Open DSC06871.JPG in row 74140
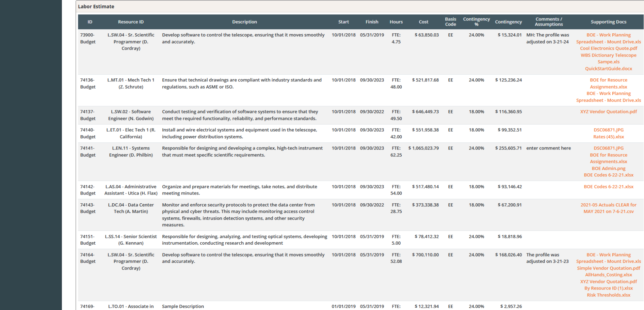This screenshot has height=310, width=644. click(x=608, y=130)
